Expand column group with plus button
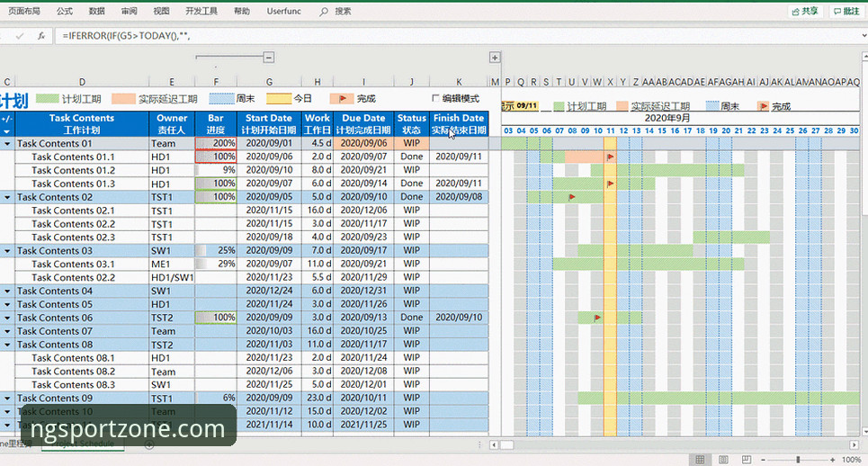This screenshot has width=868, height=466. (495, 57)
